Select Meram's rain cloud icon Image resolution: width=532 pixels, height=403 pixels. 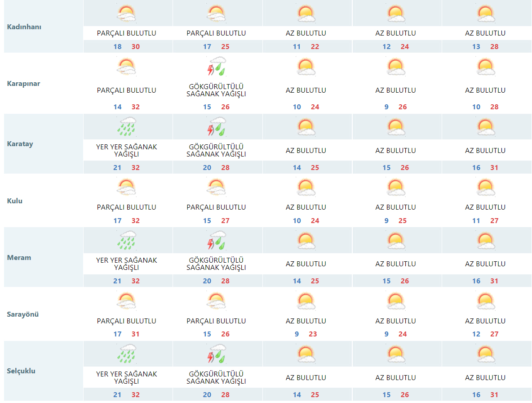pyautogui.click(x=126, y=240)
